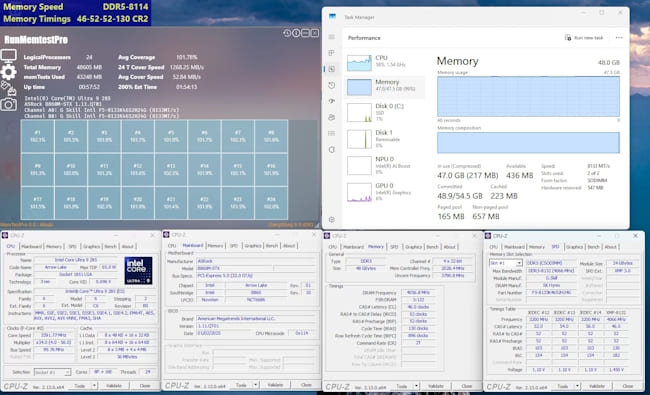Click Task Manager title bar app icon
The height and width of the screenshot is (395, 650).
point(332,17)
